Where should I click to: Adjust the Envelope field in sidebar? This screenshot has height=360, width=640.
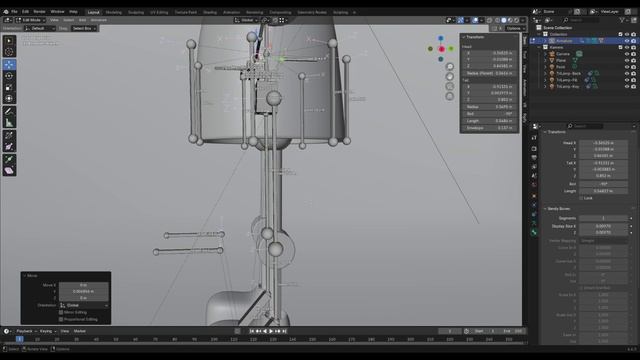click(489, 128)
